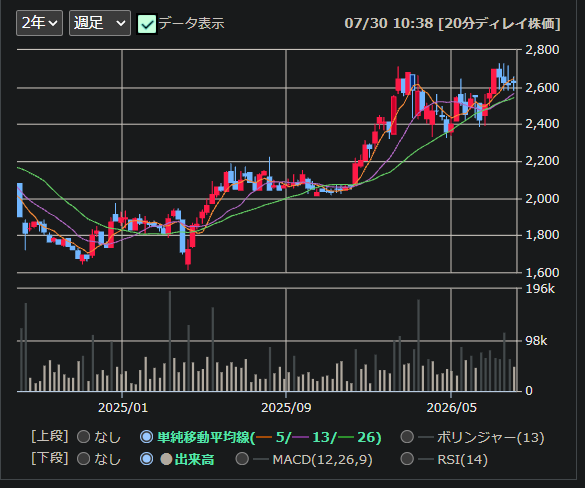Click the 出来高 beige circle legend icon
Image resolution: width=585 pixels, height=488 pixels.
coord(166,459)
